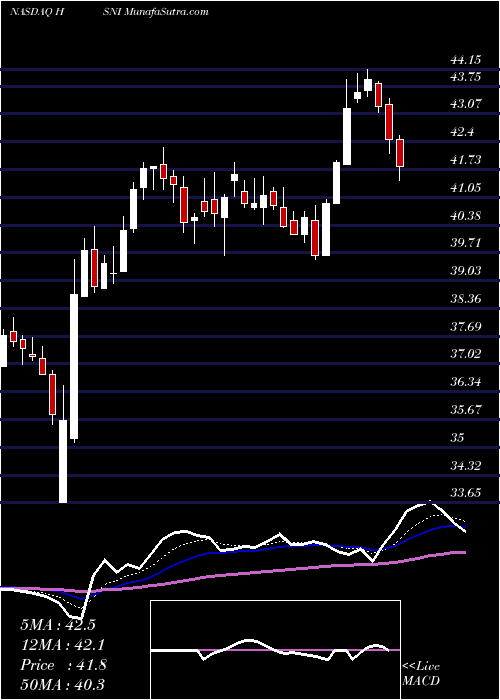Click the 39.03 price level label
Screen dimensions: 500x700
[465, 271]
